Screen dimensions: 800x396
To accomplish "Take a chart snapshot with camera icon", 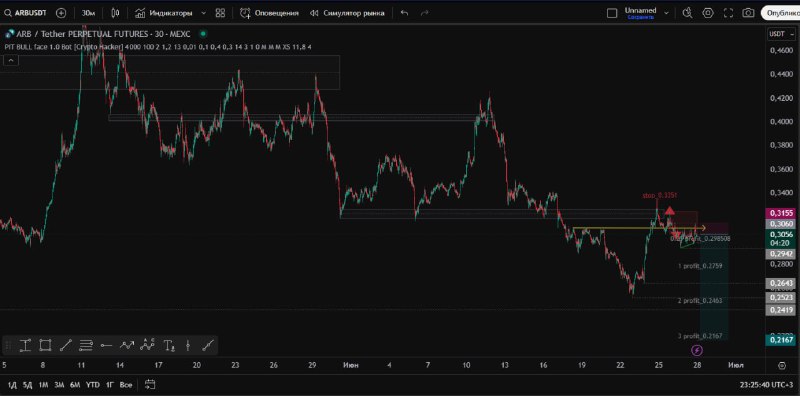I will tap(748, 13).
